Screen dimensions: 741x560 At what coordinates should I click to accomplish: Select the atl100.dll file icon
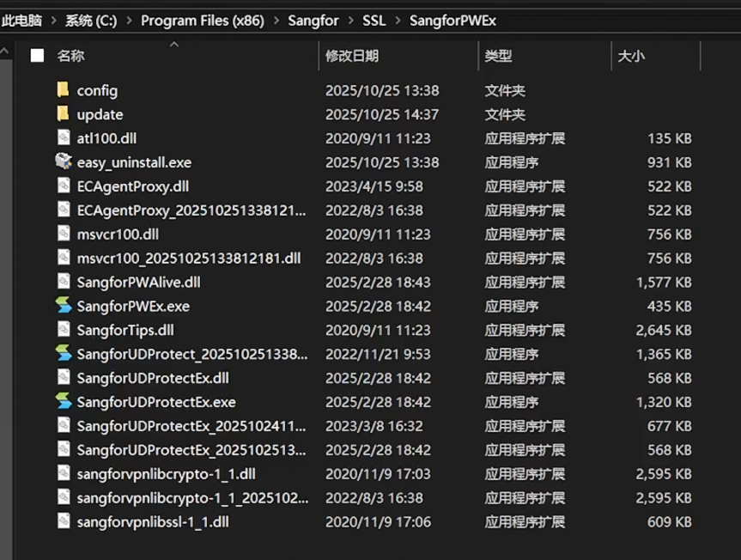[63, 137]
